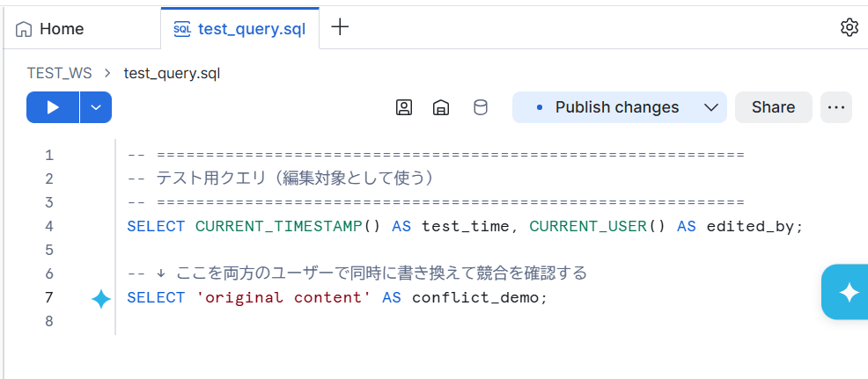
Task: Open the warehouse selector icon
Action: (x=441, y=107)
